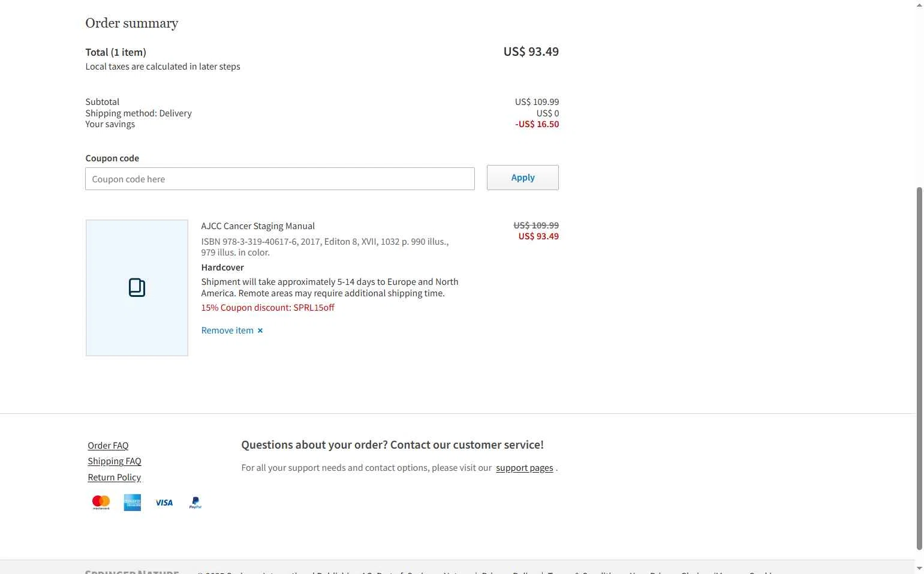This screenshot has height=574, width=924.
Task: Click the page vertical scrollbar thumb
Action: coord(919,368)
